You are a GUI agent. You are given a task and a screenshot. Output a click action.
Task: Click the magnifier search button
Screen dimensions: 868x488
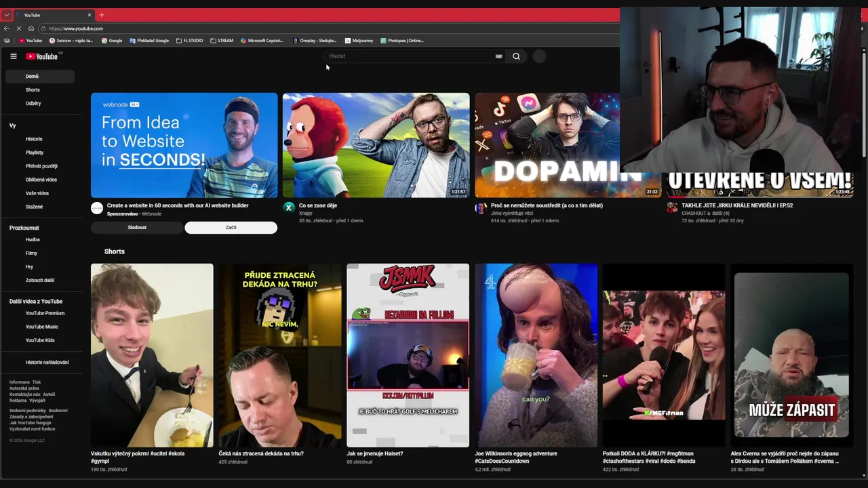pos(516,56)
